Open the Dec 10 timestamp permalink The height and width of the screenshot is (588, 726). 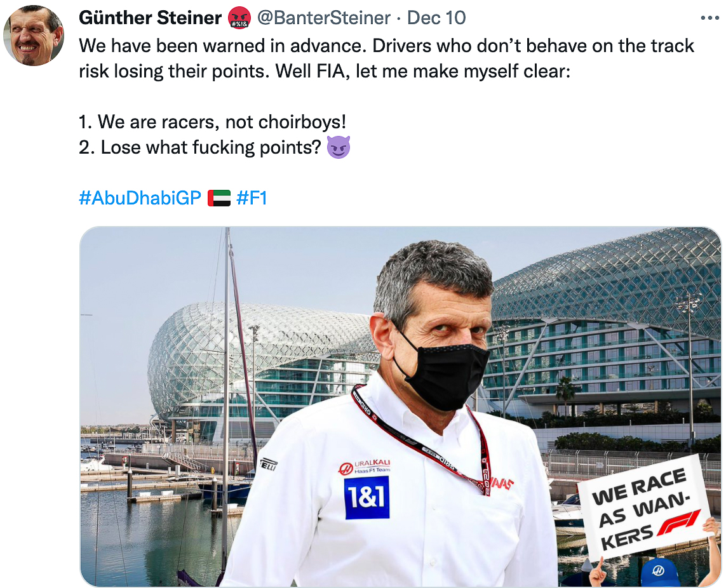coord(436,18)
